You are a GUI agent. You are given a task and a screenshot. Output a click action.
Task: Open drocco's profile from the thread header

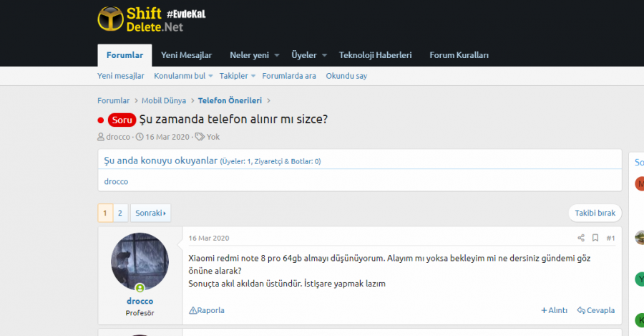pos(118,137)
